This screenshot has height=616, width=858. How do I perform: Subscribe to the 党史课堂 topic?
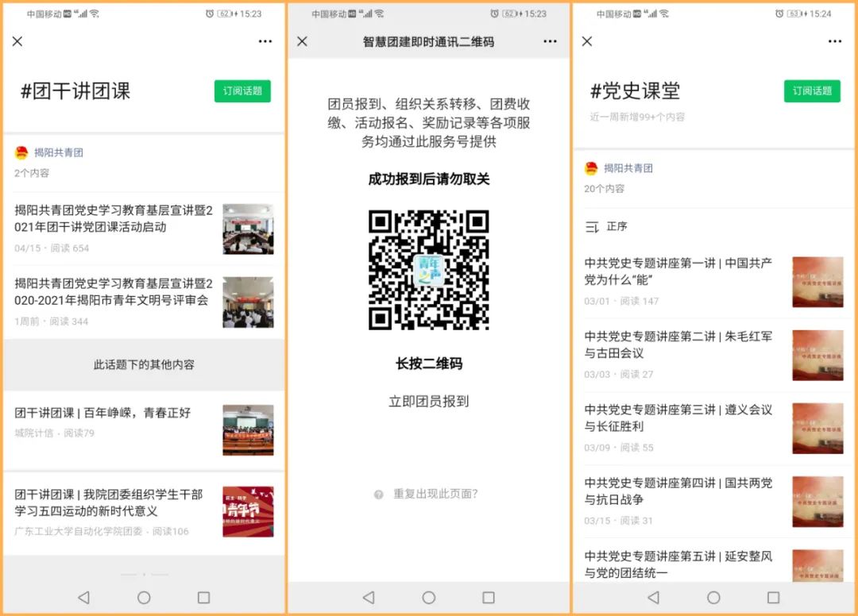point(812,91)
